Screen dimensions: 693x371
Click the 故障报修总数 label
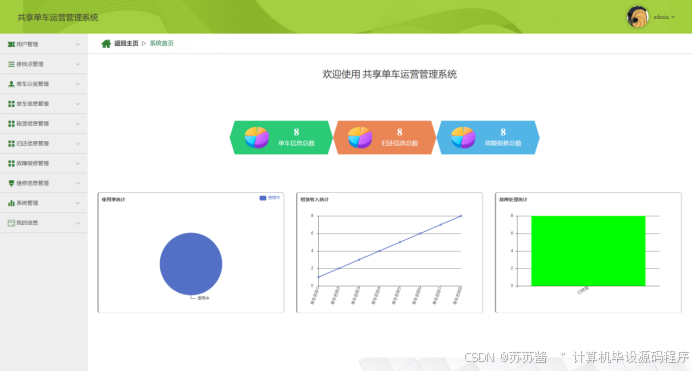pyautogui.click(x=503, y=143)
